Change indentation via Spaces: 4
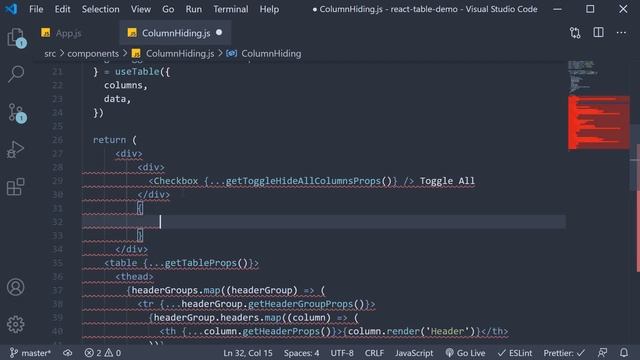 pos(301,353)
